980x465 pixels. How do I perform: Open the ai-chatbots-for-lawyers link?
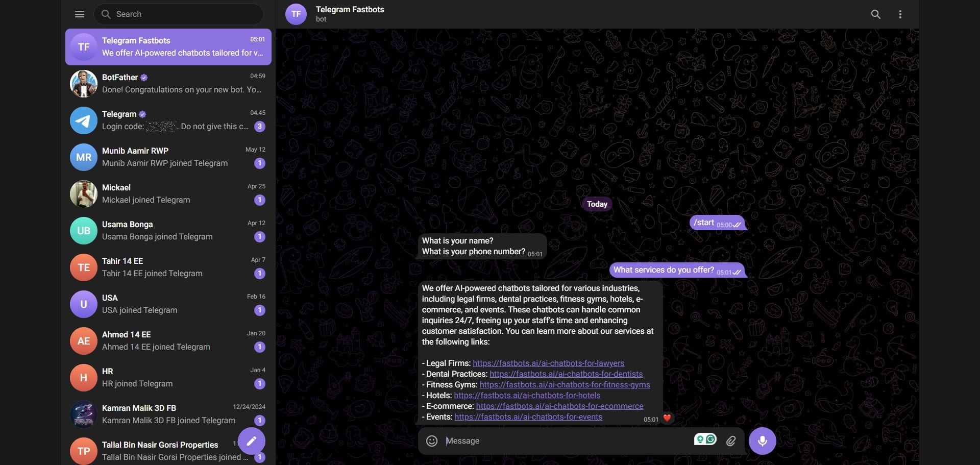pyautogui.click(x=548, y=363)
